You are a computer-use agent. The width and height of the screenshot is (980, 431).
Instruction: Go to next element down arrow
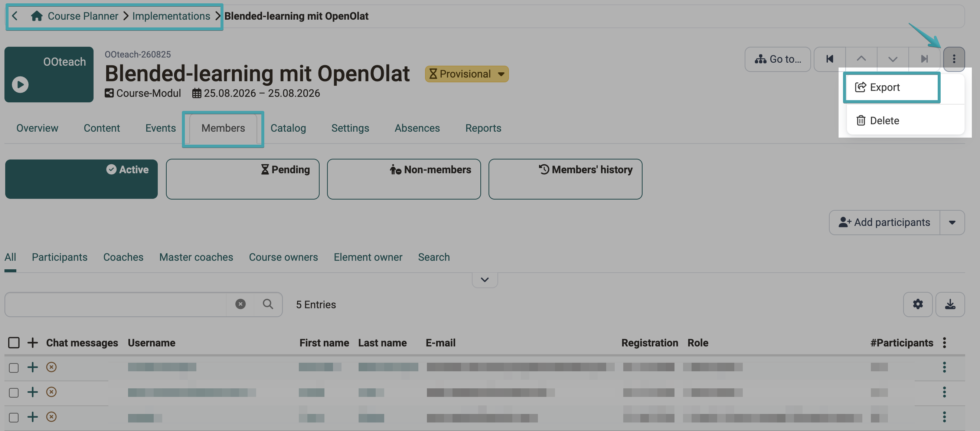coord(893,59)
